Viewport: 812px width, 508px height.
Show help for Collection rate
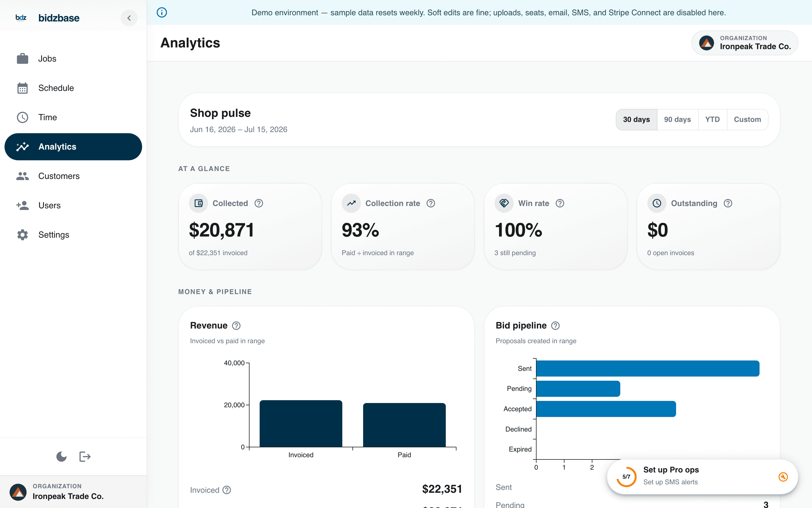(x=431, y=203)
